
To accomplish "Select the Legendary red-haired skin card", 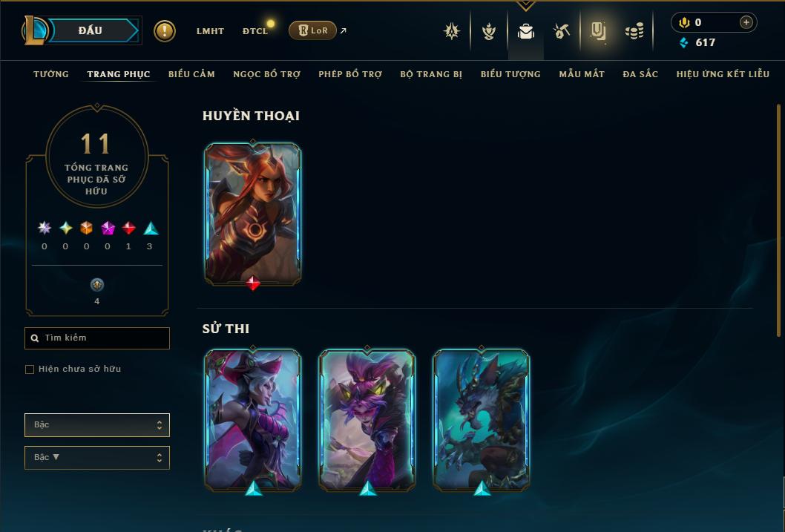I will point(253,214).
